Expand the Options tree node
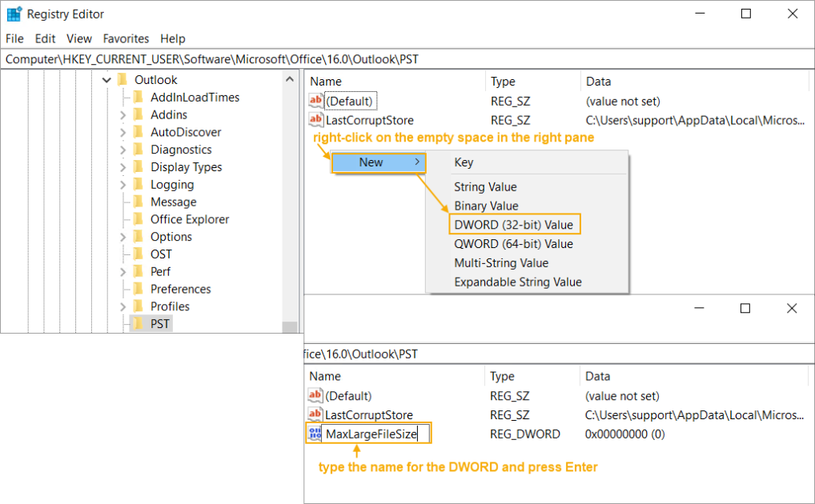 [x=122, y=237]
